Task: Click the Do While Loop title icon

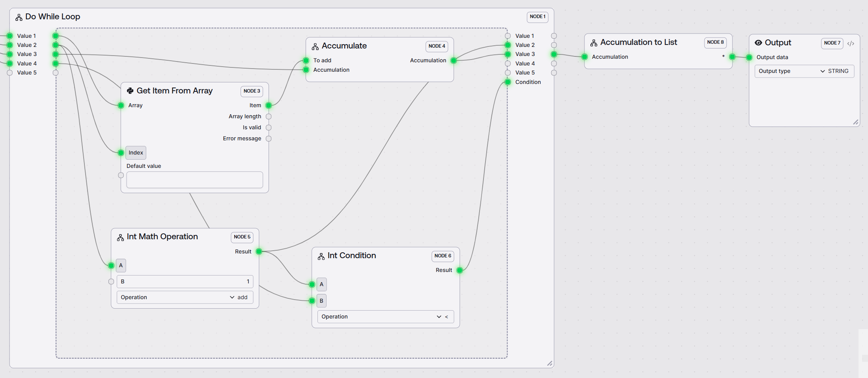Action: tap(19, 17)
